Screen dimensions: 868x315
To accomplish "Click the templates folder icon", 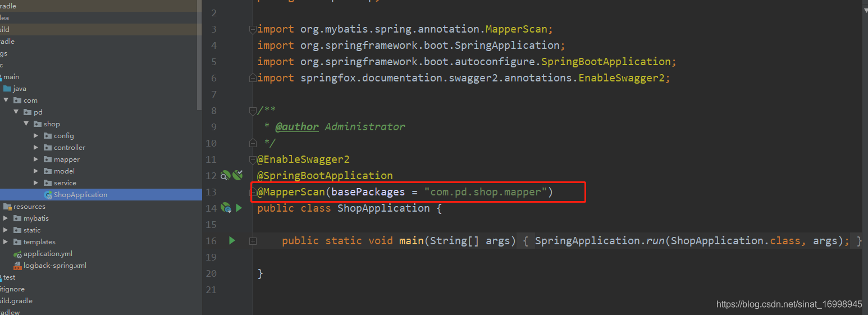I will (17, 242).
